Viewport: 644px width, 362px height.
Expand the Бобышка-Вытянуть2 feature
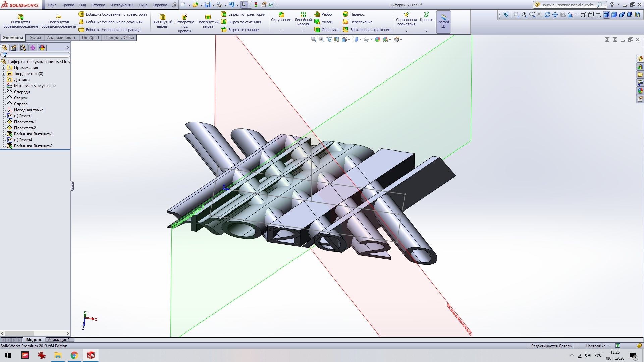4,146
